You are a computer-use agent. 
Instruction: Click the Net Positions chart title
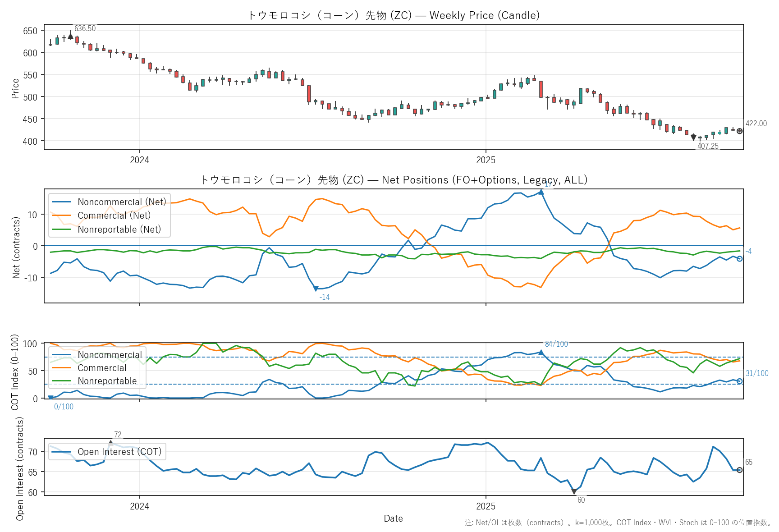point(394,180)
